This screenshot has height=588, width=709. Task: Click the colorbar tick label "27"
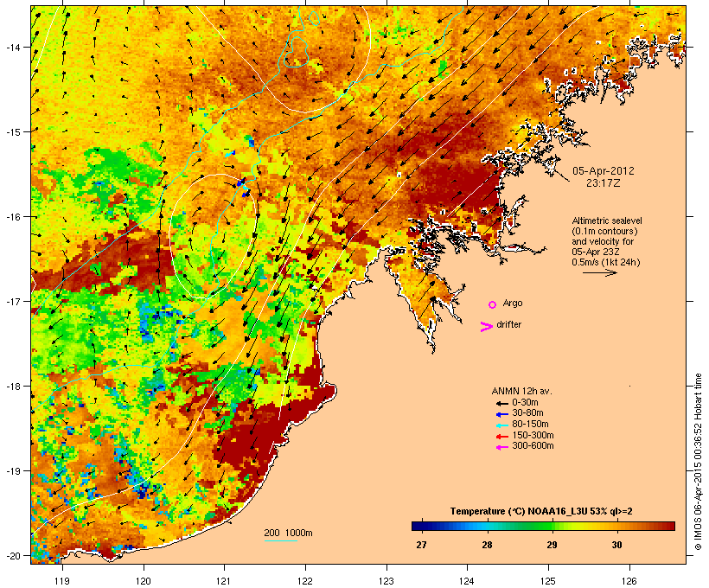click(421, 545)
